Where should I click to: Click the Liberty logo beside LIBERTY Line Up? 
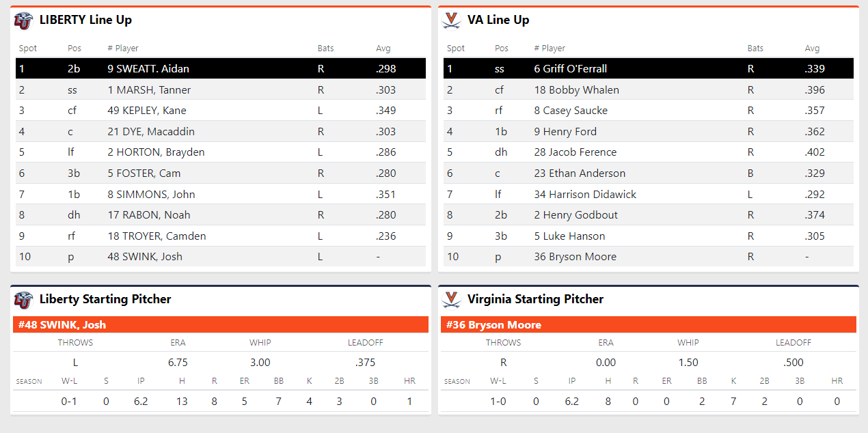pyautogui.click(x=23, y=20)
